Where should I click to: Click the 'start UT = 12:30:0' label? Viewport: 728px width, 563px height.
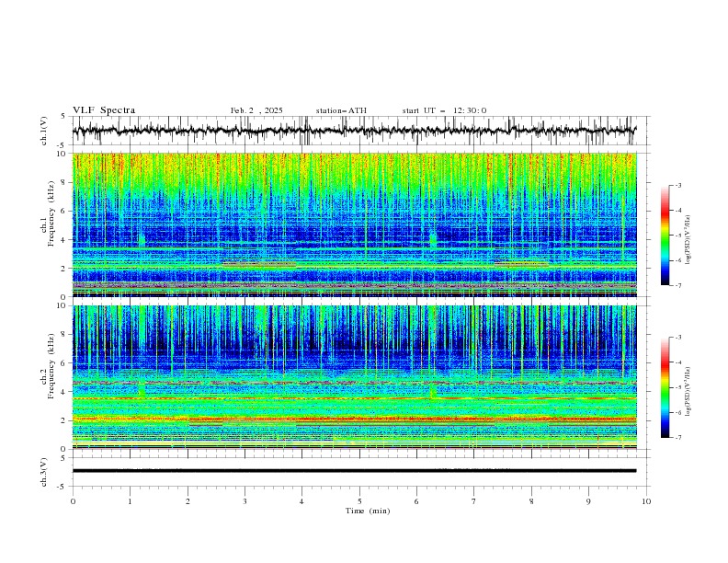click(x=444, y=110)
